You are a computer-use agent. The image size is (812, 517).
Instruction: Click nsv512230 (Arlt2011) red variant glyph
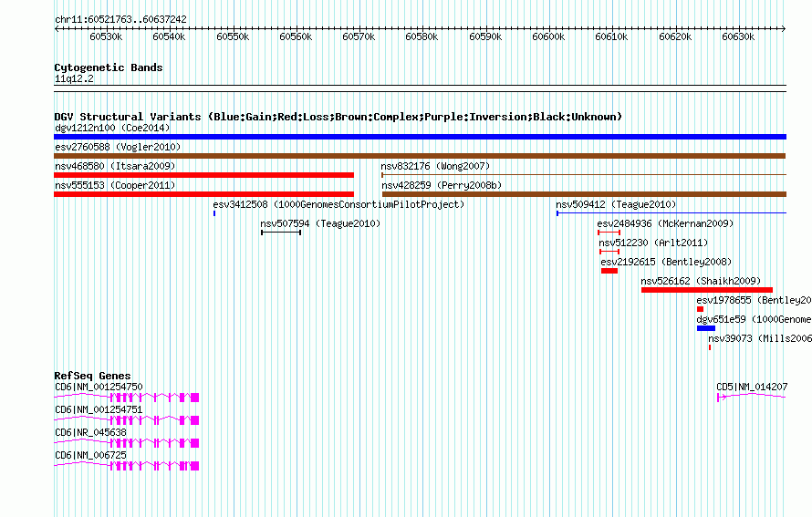[609, 252]
